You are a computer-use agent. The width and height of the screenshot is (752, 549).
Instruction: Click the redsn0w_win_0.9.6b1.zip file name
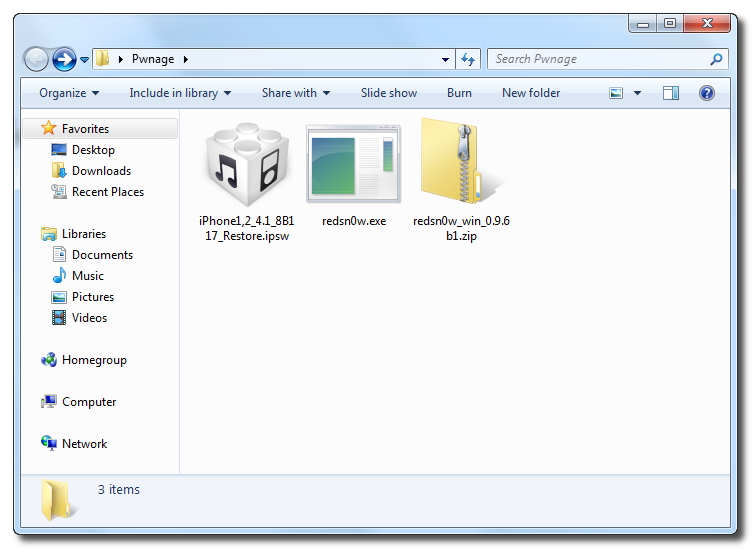point(461,228)
